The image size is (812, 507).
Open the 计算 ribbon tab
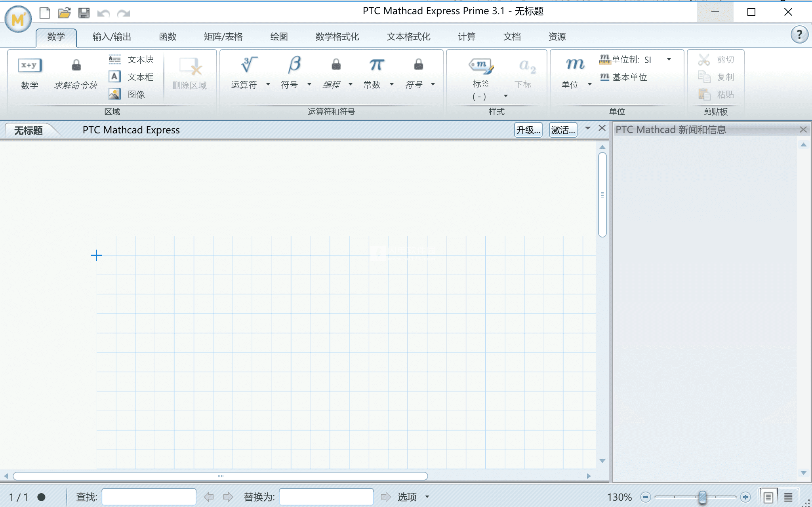click(467, 37)
